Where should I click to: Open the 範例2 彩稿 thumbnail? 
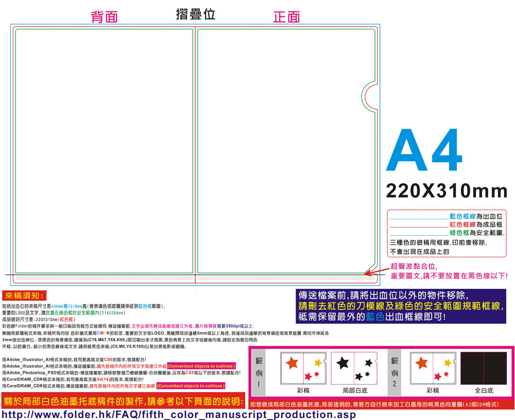coord(433,368)
